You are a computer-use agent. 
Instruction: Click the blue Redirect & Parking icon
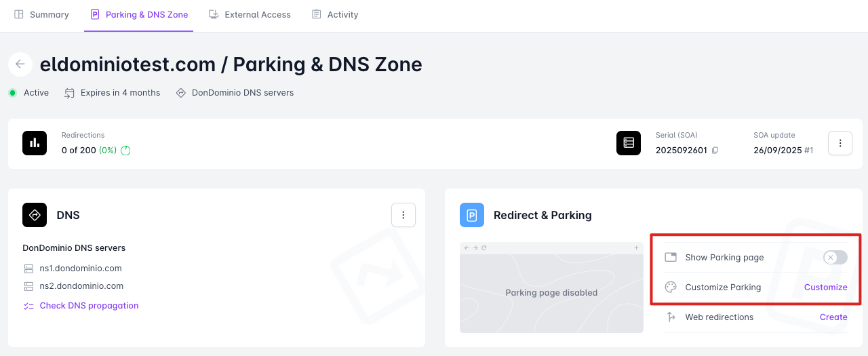pyautogui.click(x=472, y=215)
